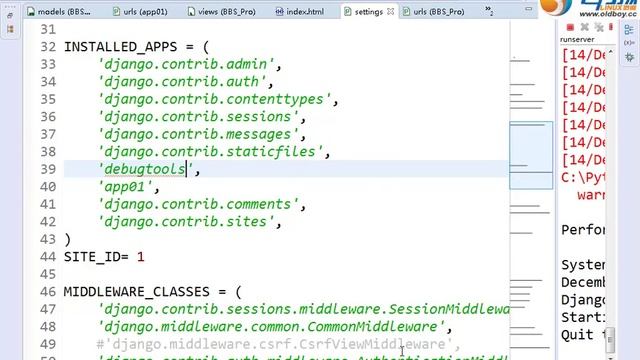Switch to the index.html tab
Screen dimensions: 640x360
point(300,12)
